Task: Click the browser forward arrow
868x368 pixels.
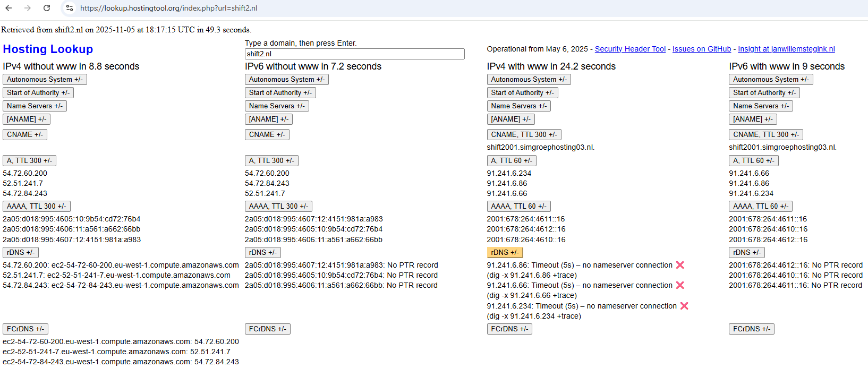Action: pos(28,8)
